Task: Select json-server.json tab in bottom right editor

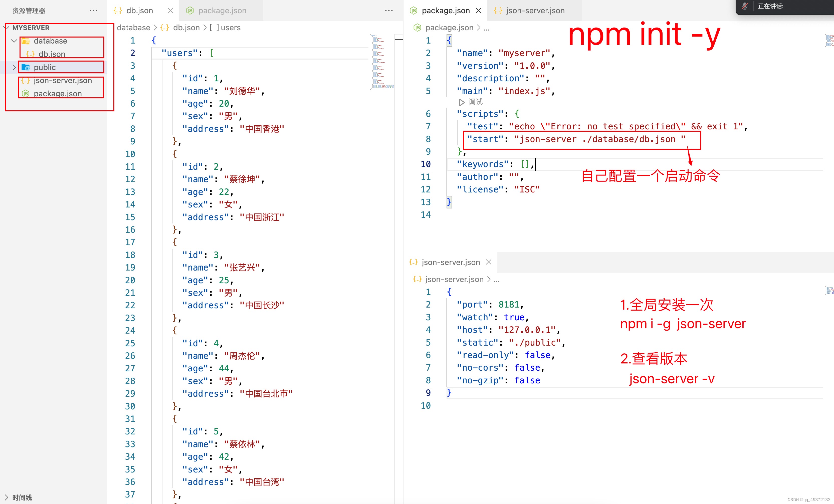Action: coord(451,262)
